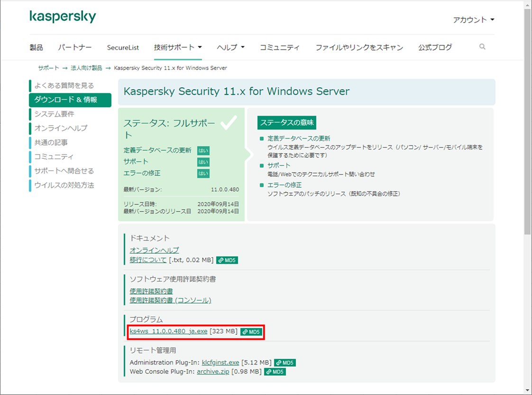Open the 移行について text file link
The height and width of the screenshot is (395, 532).
point(148,260)
